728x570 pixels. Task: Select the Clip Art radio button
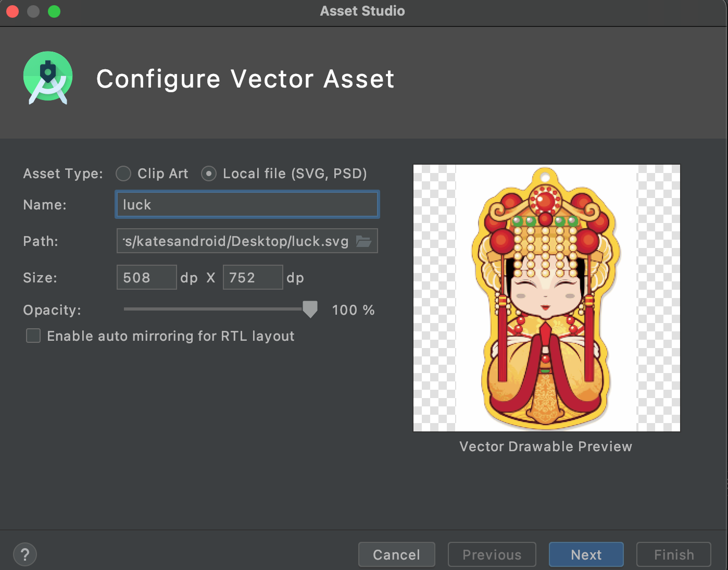tap(123, 174)
